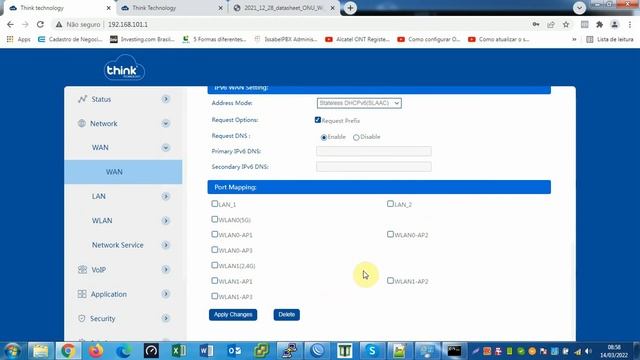Click the Primary IPv6 DNS field
Image resolution: width=640 pixels, height=360 pixels.
374,151
